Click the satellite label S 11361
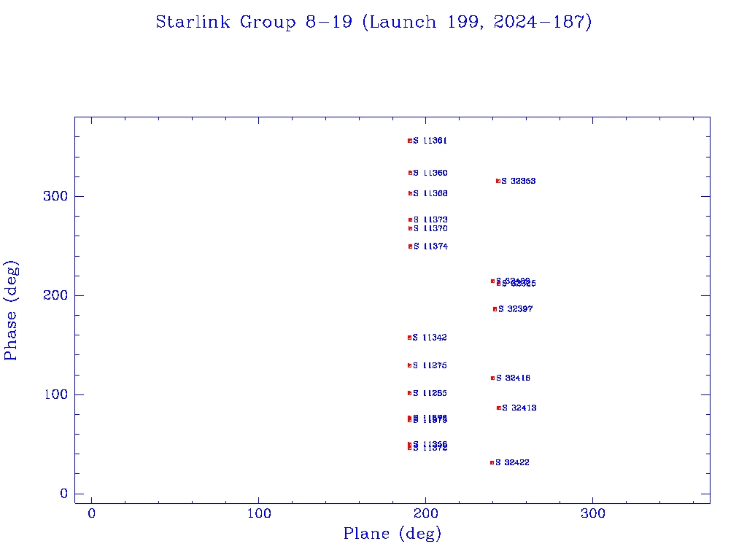This screenshot has width=747, height=560. pos(430,141)
